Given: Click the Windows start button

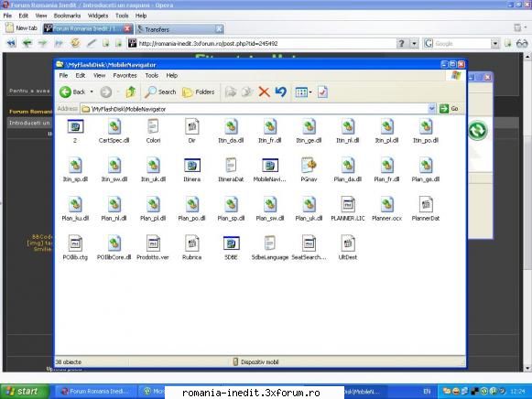Looking at the screenshot, I should (x=25, y=391).
